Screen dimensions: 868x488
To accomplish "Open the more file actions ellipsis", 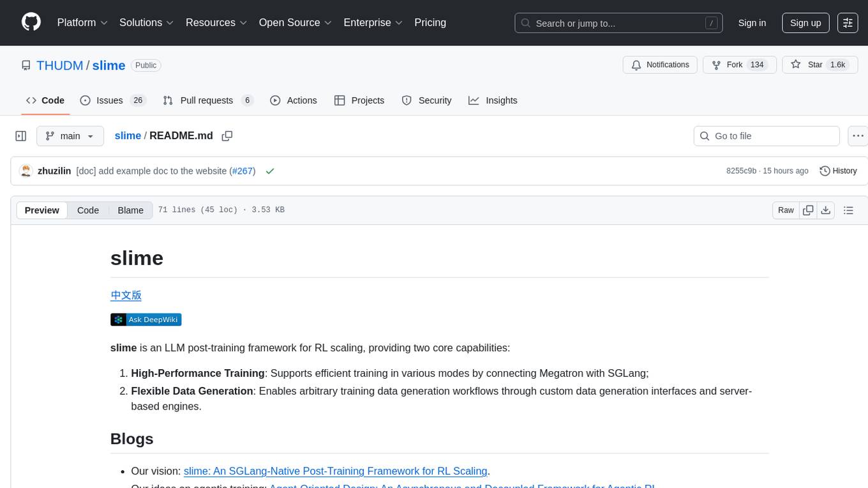I will pos(858,136).
